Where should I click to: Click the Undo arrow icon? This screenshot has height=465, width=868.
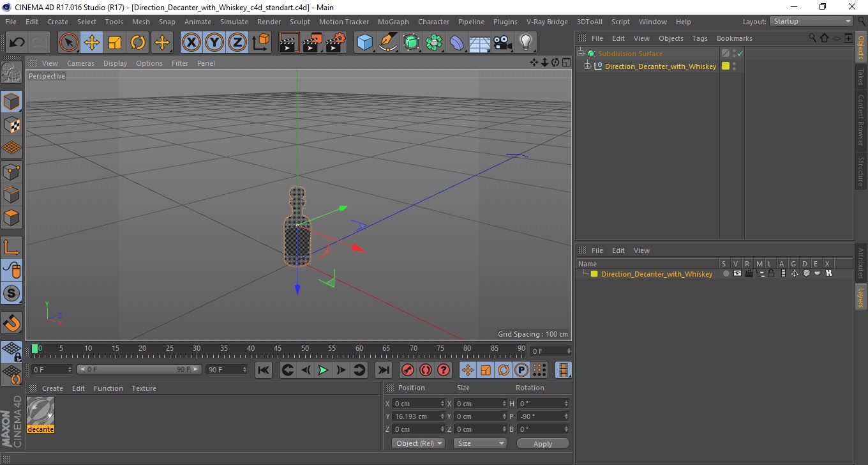[17, 43]
